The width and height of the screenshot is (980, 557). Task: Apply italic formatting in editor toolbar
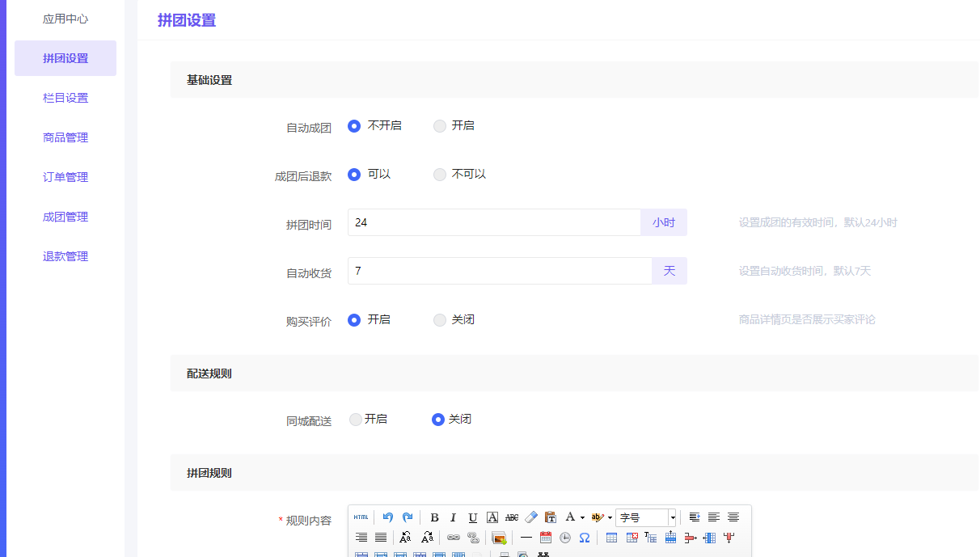point(454,517)
